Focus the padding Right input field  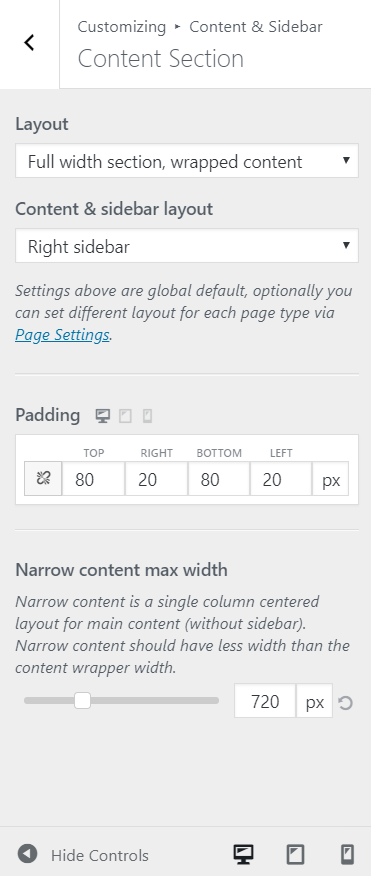pos(156,479)
